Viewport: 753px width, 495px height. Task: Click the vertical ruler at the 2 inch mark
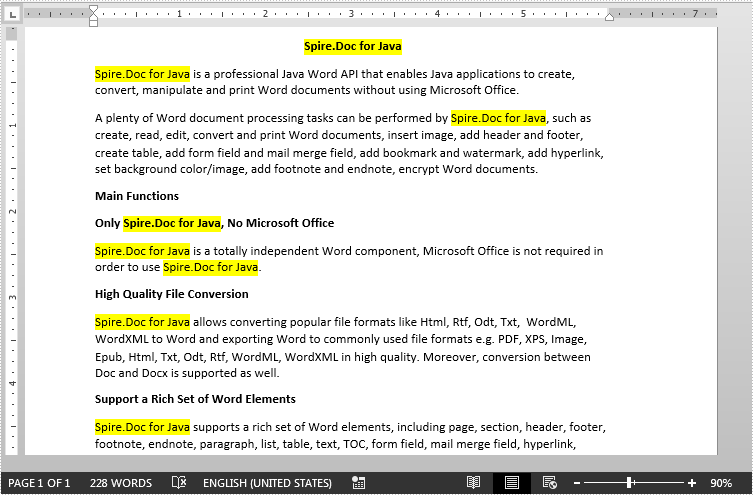pos(12,211)
